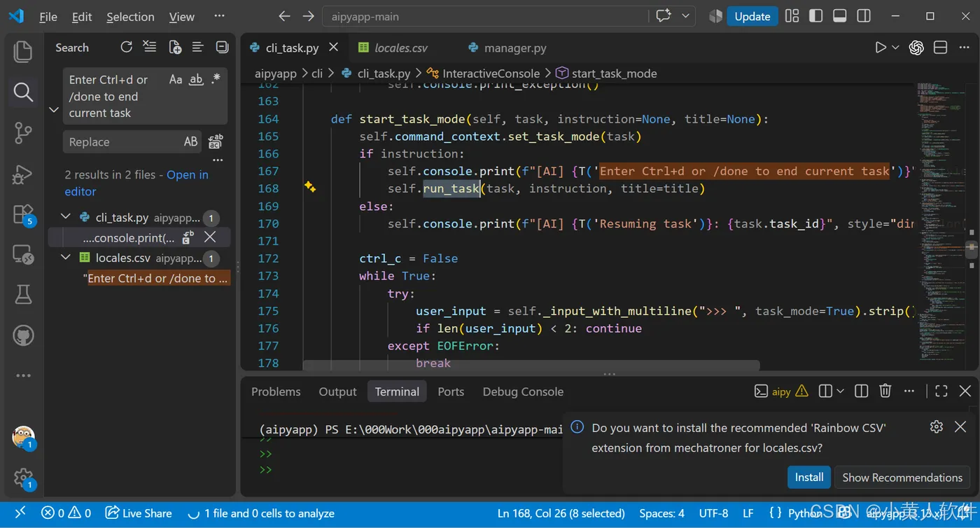This screenshot has height=528, width=980.
Task: Collapse cli_task.py search result group
Action: [x=66, y=217]
